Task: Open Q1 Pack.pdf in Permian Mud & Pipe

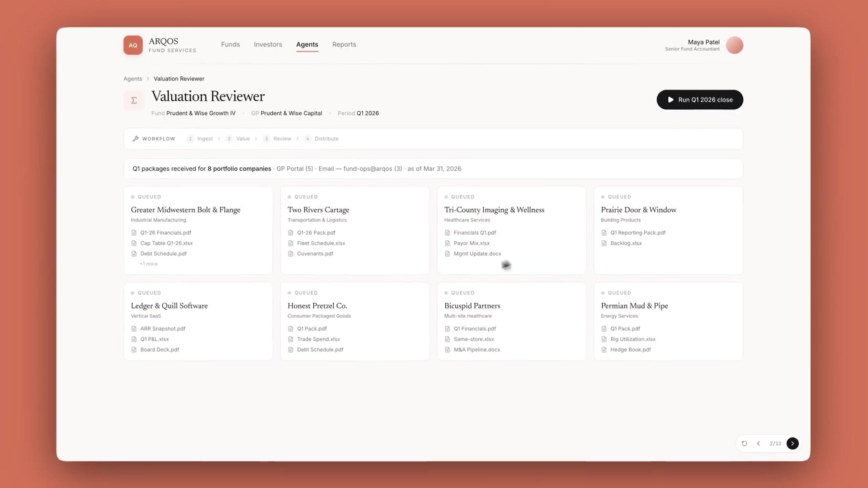Action: pos(625,328)
